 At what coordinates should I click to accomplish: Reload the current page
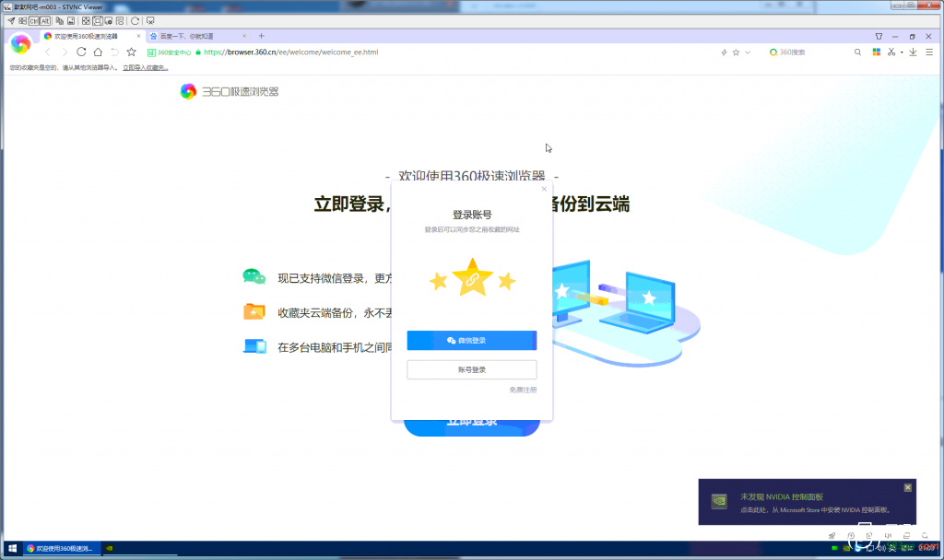(81, 52)
